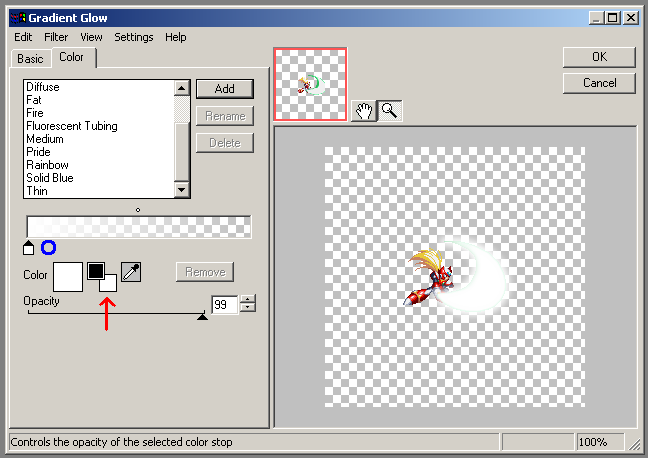Open the Help menu
The image size is (648, 458).
tap(176, 37)
